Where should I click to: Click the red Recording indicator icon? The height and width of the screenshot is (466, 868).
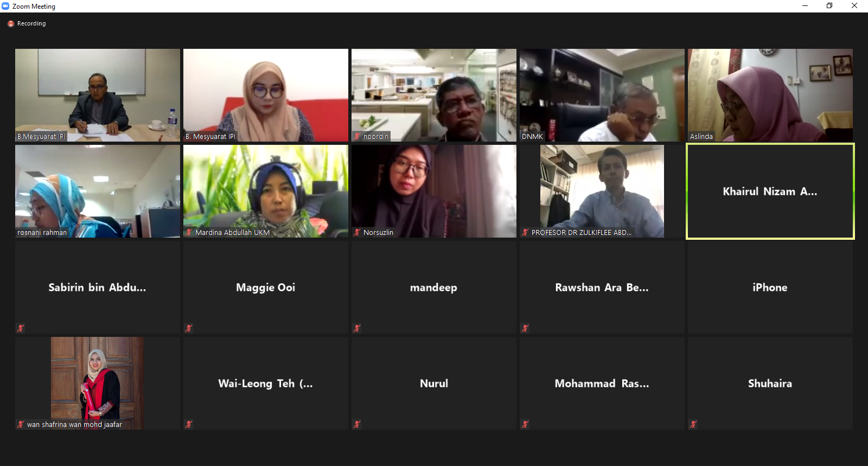11,24
